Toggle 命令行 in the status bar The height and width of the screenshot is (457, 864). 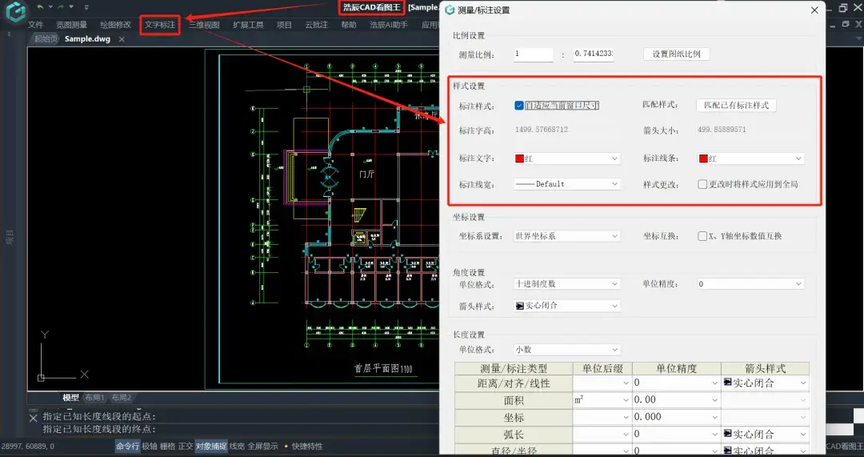[x=127, y=446]
